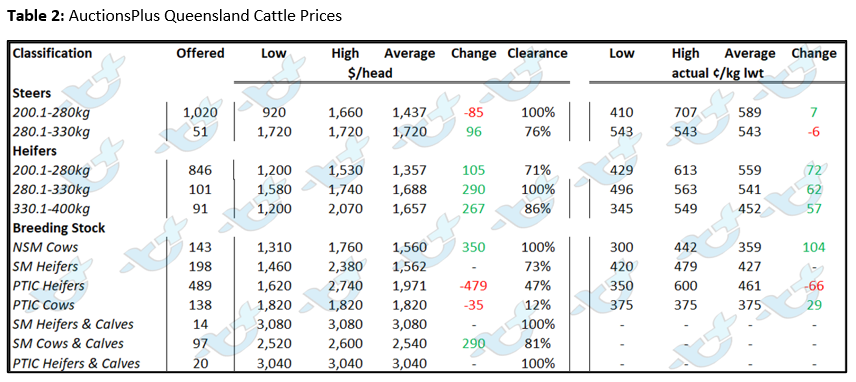Image resolution: width=856 pixels, height=382 pixels.
Task: Select the green 350 change value
Action: [x=473, y=247]
